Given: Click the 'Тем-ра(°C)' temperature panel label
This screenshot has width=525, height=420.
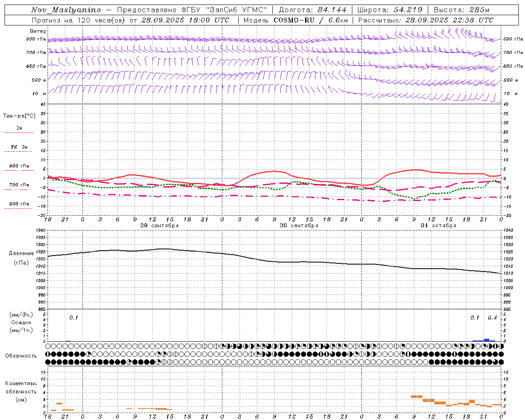Looking at the screenshot, I should 19,116.
